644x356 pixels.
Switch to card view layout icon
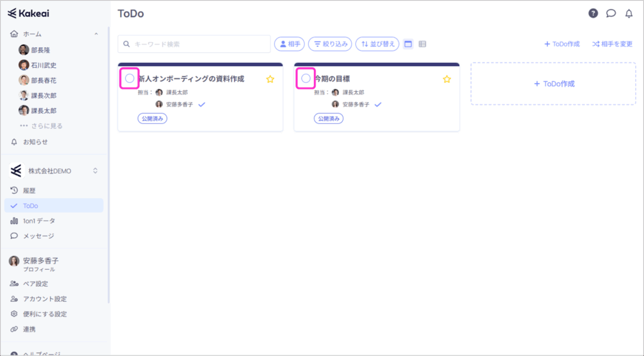point(408,44)
